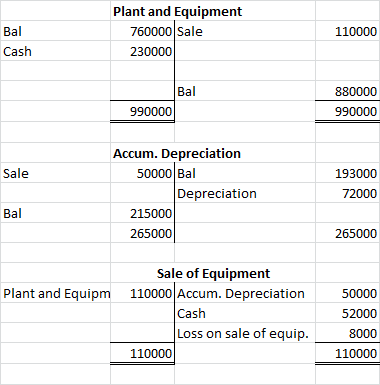Screen dimensions: 380x385
Task: Click the Sale label in Plant and Equipment account
Action: click(190, 31)
